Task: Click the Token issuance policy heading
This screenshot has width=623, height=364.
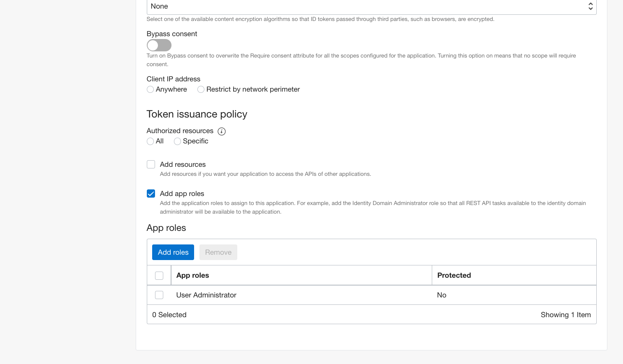Action: pyautogui.click(x=197, y=114)
